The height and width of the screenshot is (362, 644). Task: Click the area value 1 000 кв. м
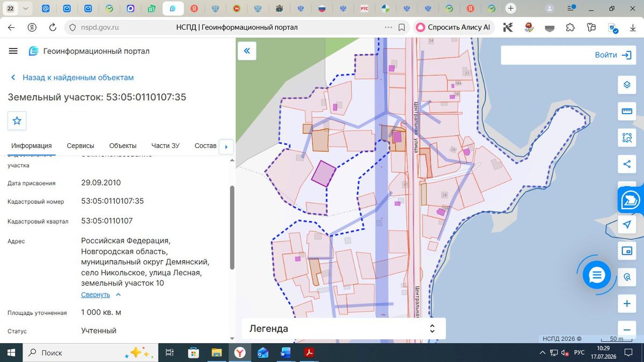(x=101, y=312)
